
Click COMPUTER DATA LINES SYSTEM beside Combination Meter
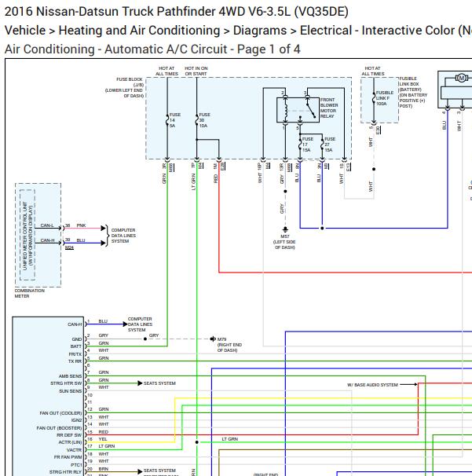tap(123, 236)
